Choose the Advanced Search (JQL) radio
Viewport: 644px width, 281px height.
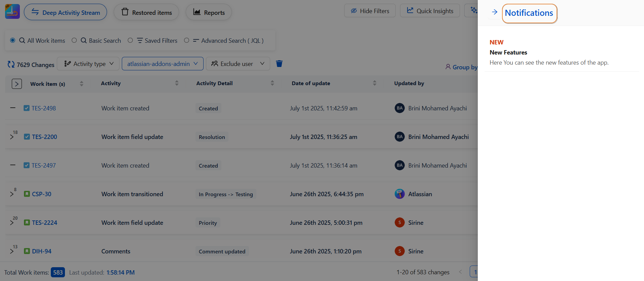[186, 40]
